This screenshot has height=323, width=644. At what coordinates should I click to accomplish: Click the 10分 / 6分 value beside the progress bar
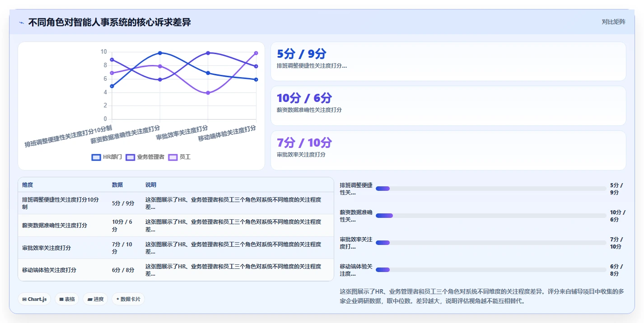(618, 216)
